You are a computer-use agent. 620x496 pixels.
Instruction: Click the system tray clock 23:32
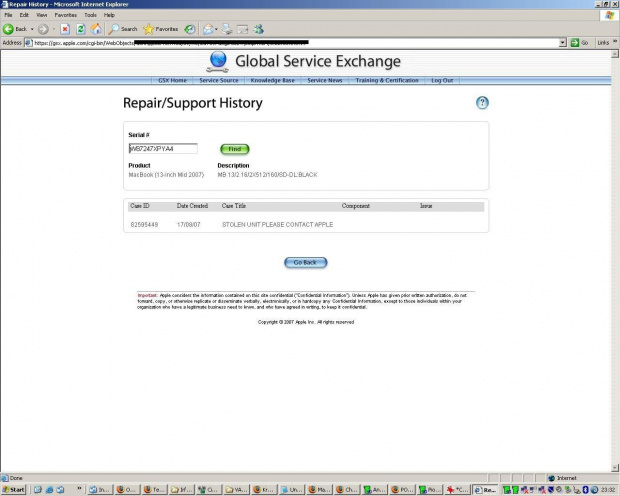pyautogui.click(x=609, y=490)
